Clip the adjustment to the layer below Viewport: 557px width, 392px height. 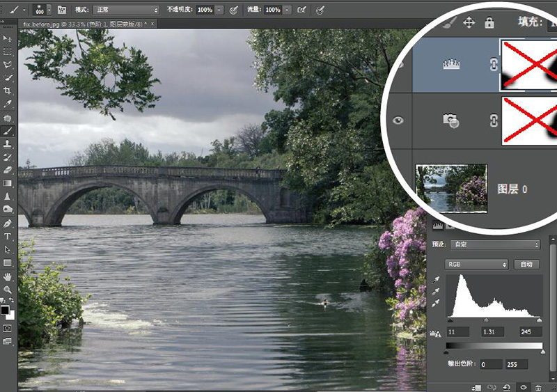pyautogui.click(x=476, y=387)
